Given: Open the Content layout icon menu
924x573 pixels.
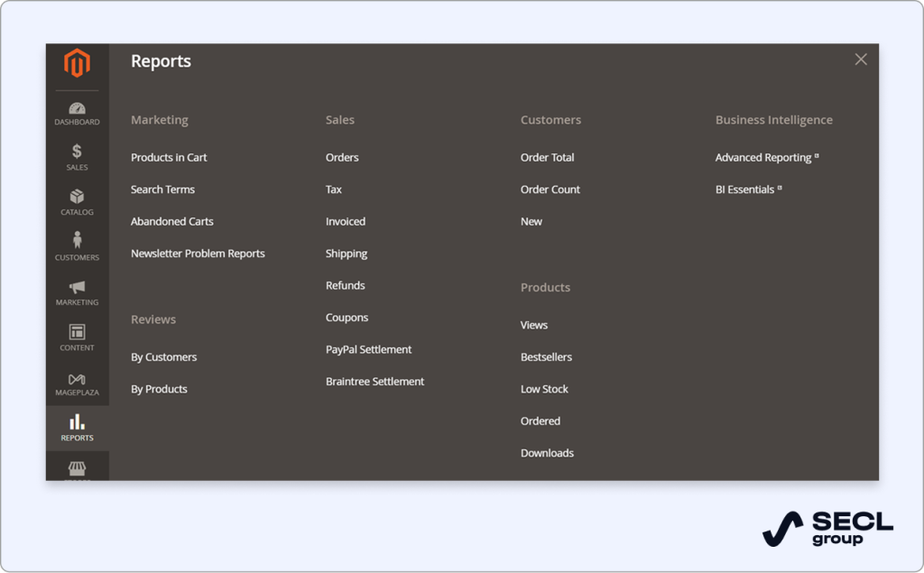Looking at the screenshot, I should click(x=77, y=337).
